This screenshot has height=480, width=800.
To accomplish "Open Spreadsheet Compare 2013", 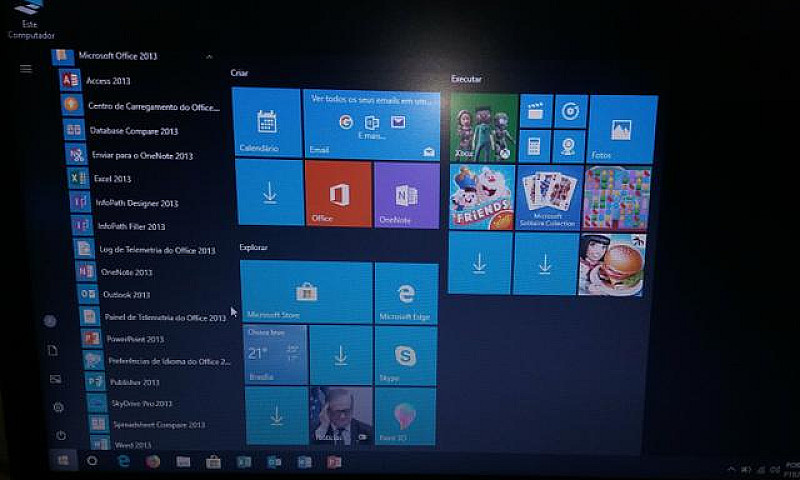I will point(159,424).
